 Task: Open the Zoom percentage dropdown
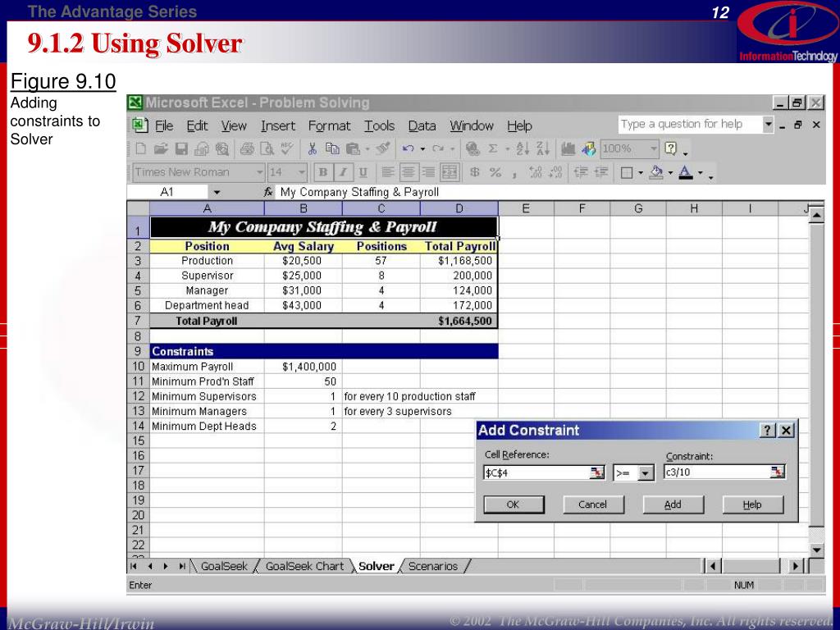(654, 148)
